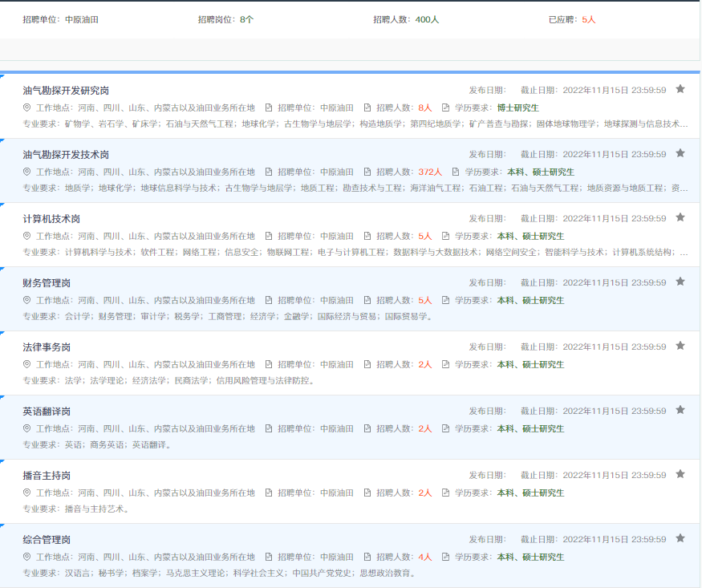Click 专业要求: 播音与主持艺术 text

click(x=76, y=509)
